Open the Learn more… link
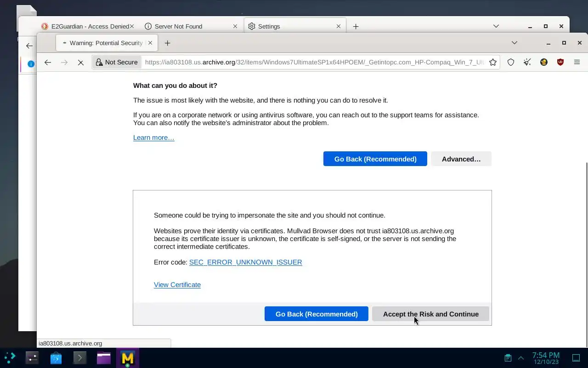 (154, 138)
